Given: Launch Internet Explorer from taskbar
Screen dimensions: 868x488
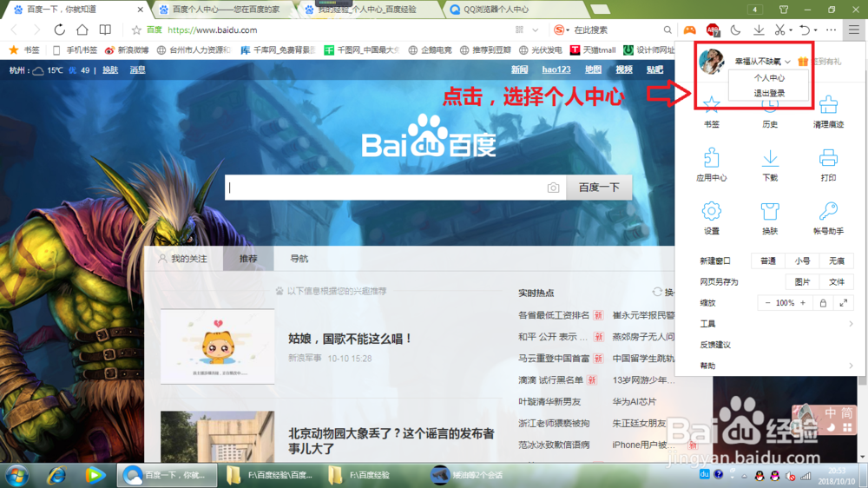Looking at the screenshot, I should (56, 475).
